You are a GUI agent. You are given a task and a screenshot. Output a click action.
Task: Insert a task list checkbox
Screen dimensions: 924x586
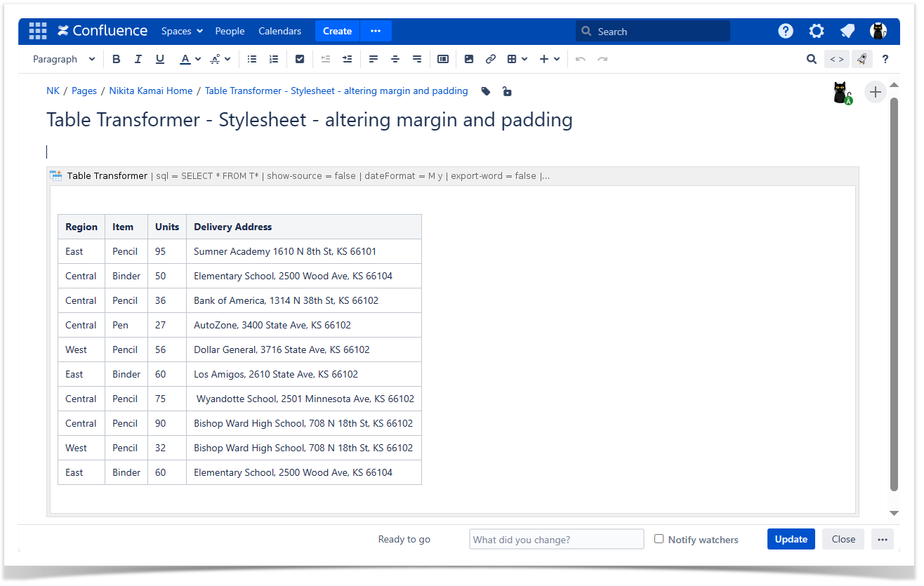[x=300, y=60]
